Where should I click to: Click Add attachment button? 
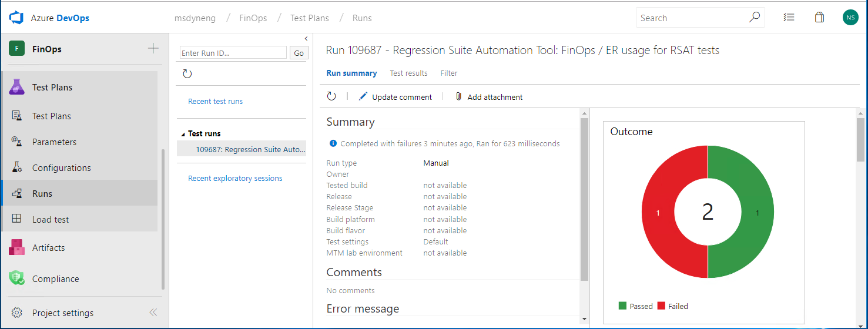(x=489, y=97)
